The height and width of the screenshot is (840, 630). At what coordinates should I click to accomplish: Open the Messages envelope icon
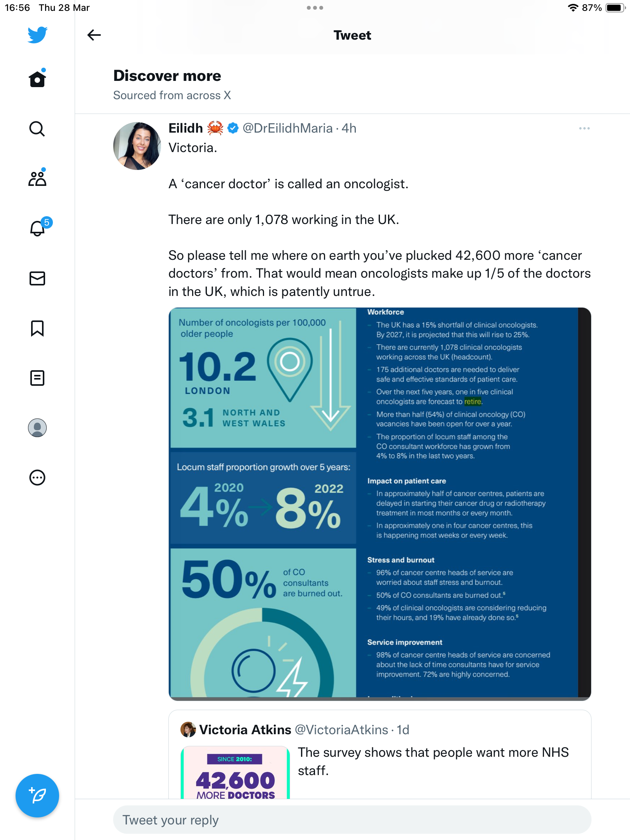(37, 278)
